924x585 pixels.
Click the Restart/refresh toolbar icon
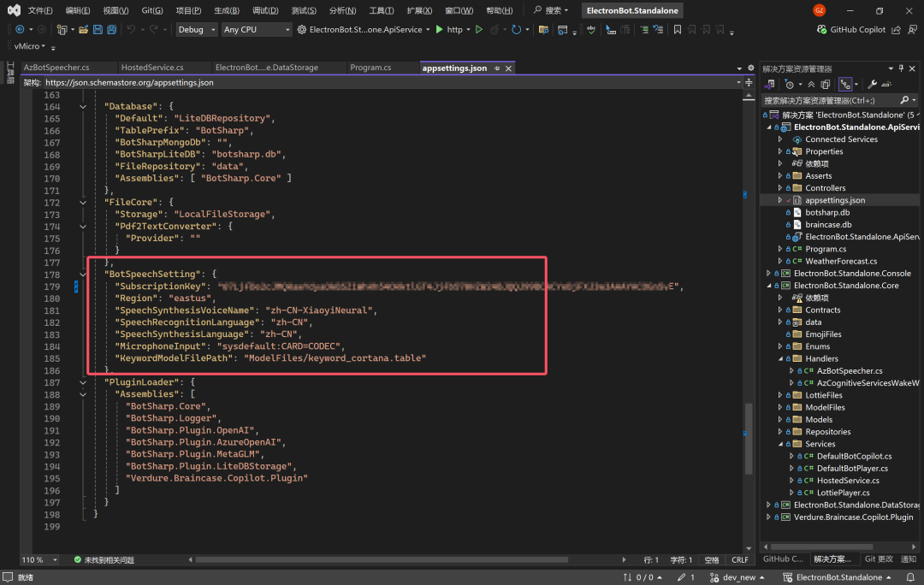tap(516, 29)
